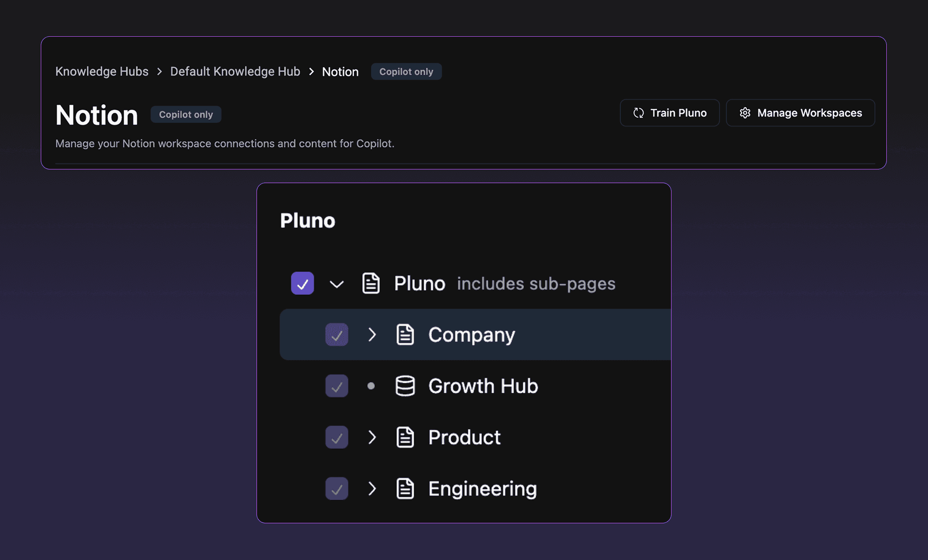Click the gear icon on Manage Workspaces
Screen dimensions: 928x560
pyautogui.click(x=744, y=113)
